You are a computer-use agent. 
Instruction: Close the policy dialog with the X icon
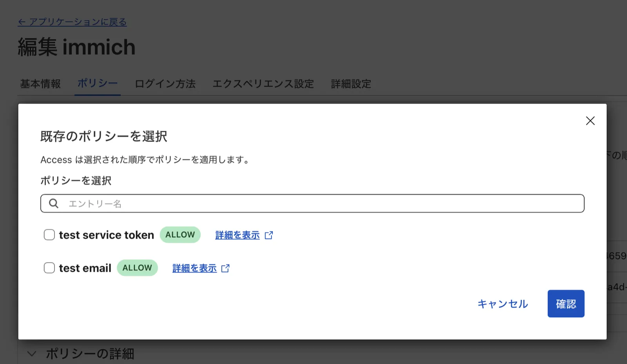tap(590, 121)
